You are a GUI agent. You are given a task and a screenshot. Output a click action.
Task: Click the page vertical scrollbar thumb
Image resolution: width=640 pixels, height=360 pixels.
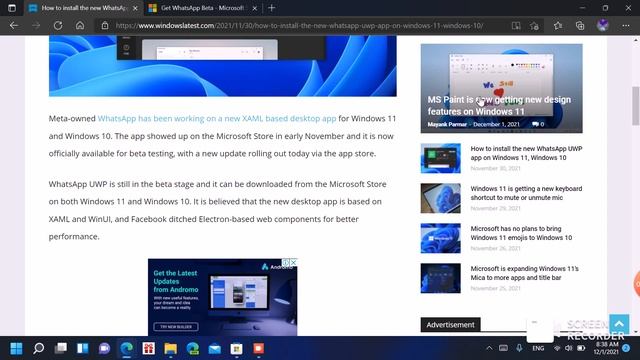(x=636, y=106)
